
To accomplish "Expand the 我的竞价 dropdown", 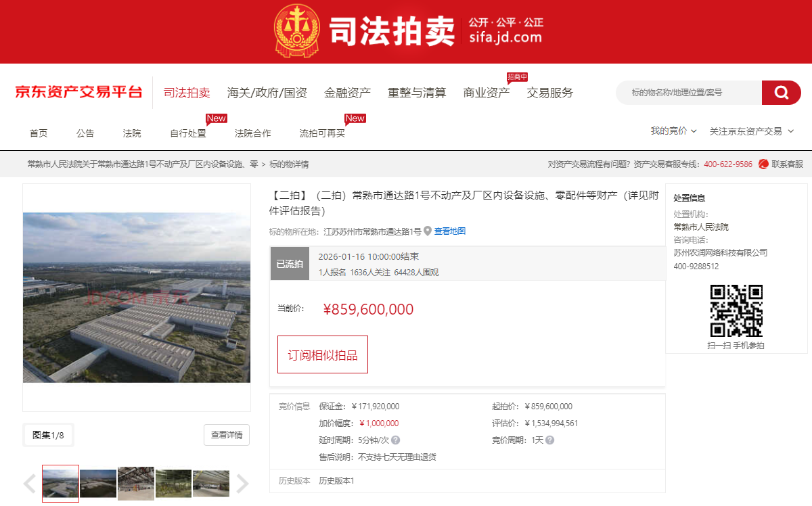I will click(673, 131).
